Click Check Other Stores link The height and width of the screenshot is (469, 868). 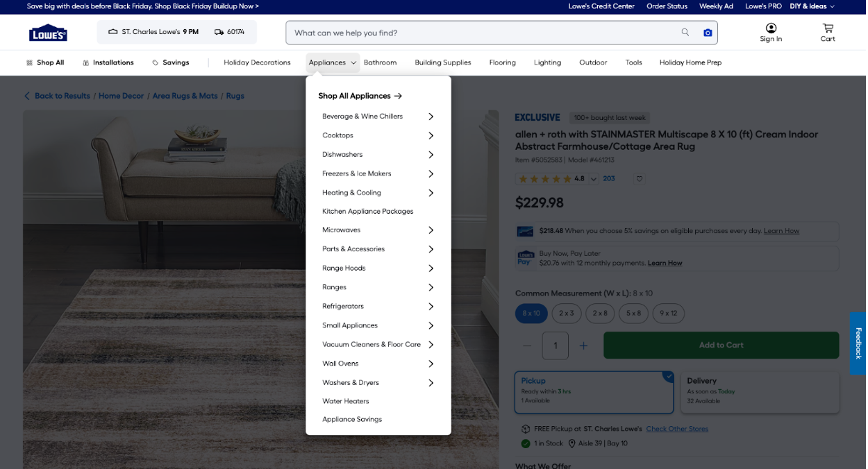point(677,429)
